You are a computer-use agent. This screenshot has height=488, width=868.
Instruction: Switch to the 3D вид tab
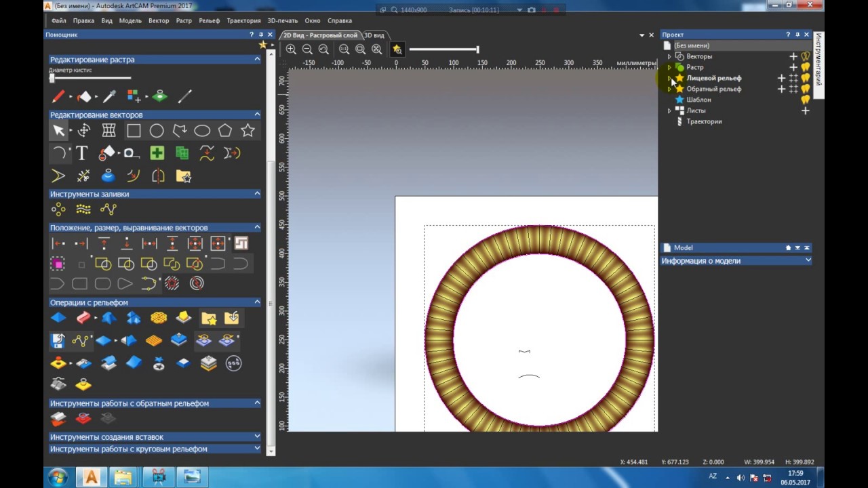click(x=374, y=35)
